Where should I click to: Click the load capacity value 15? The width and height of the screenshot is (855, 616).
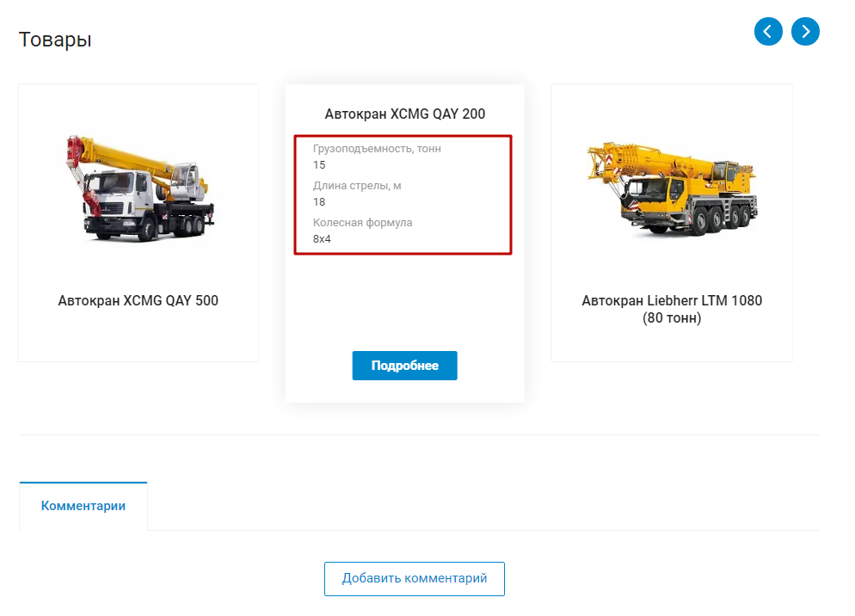tap(319, 165)
